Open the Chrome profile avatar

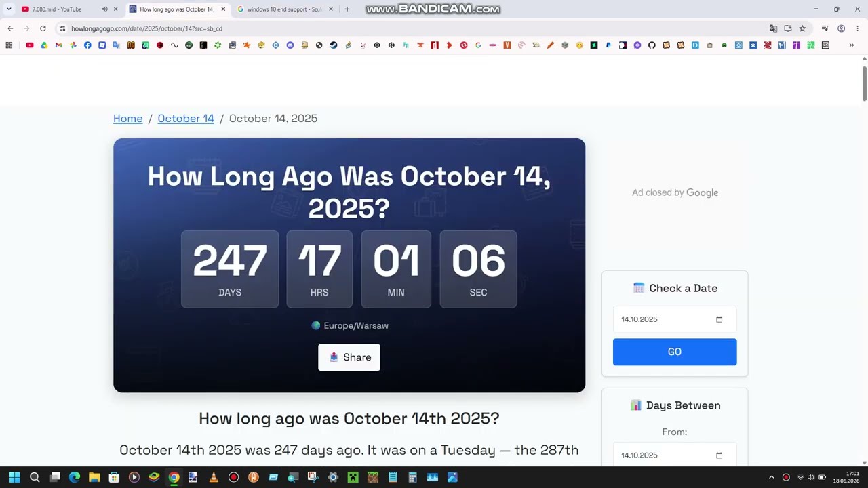(841, 28)
